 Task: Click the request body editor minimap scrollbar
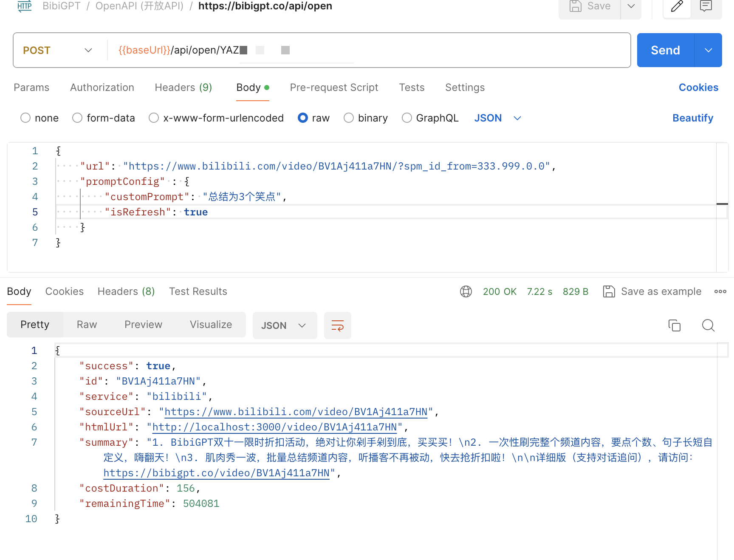(x=722, y=207)
